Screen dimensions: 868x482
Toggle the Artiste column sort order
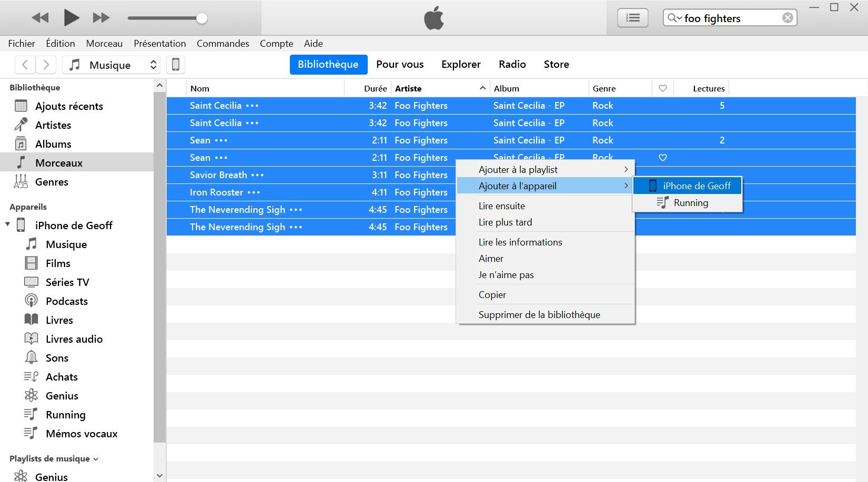pyautogui.click(x=440, y=88)
